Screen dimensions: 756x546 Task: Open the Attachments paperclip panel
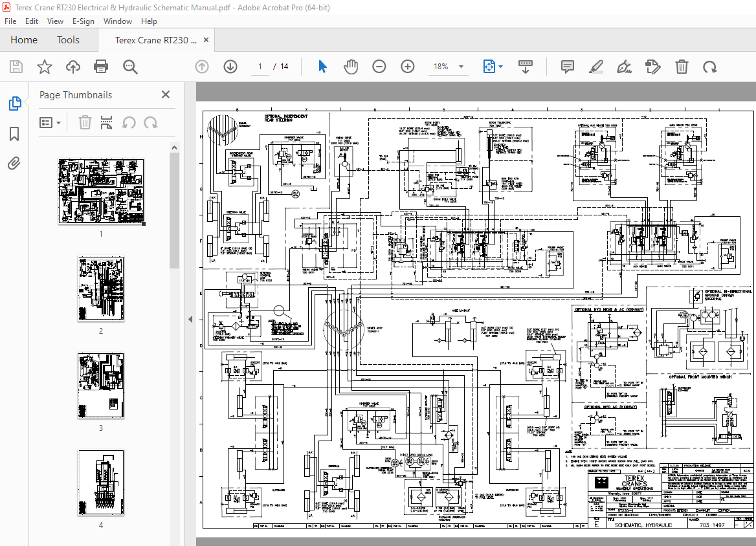pyautogui.click(x=14, y=164)
